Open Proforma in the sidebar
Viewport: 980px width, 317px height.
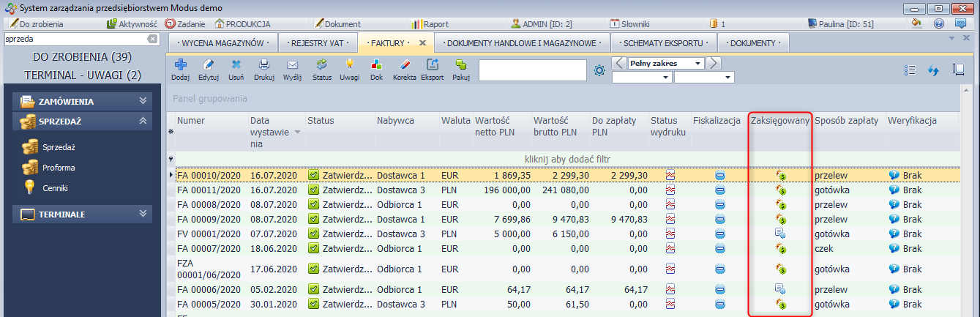point(59,168)
